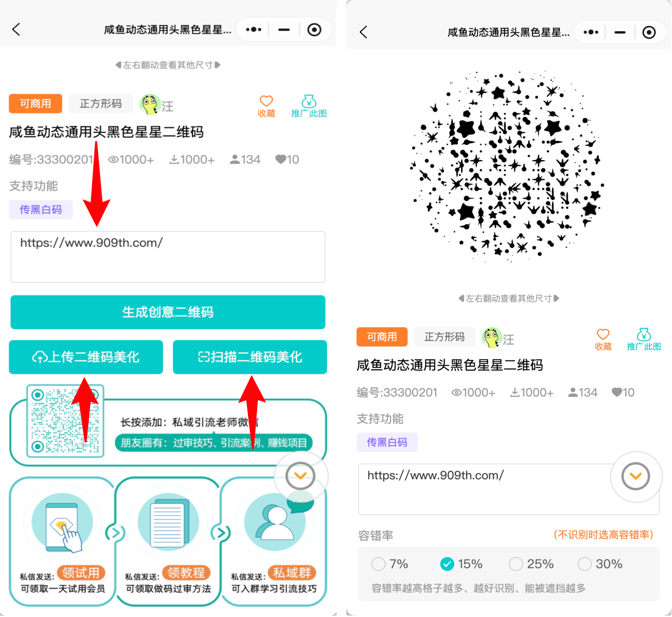Click the 汪 author avatar in left panel
Image resolution: width=672 pixels, height=617 pixels.
[150, 105]
